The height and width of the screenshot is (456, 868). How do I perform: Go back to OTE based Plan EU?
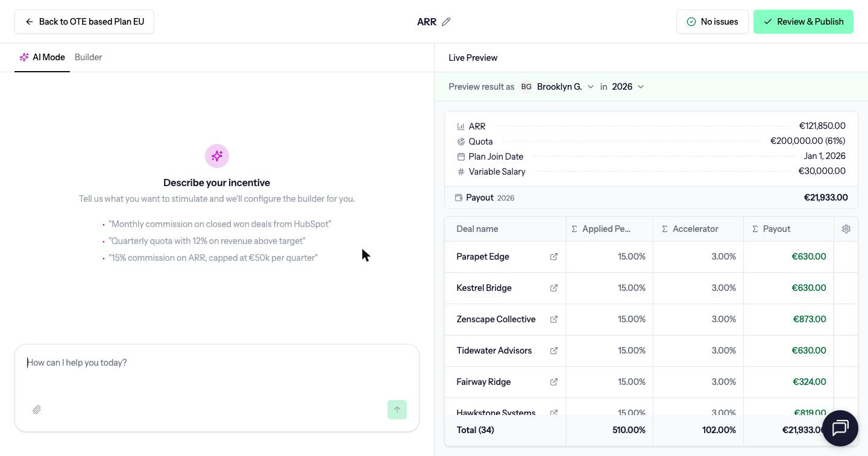point(84,22)
